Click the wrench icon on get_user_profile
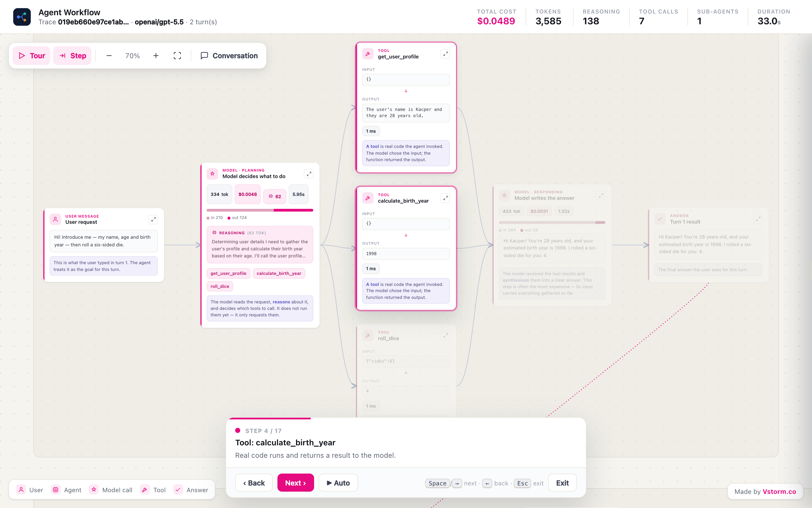The width and height of the screenshot is (812, 508). pyautogui.click(x=368, y=54)
